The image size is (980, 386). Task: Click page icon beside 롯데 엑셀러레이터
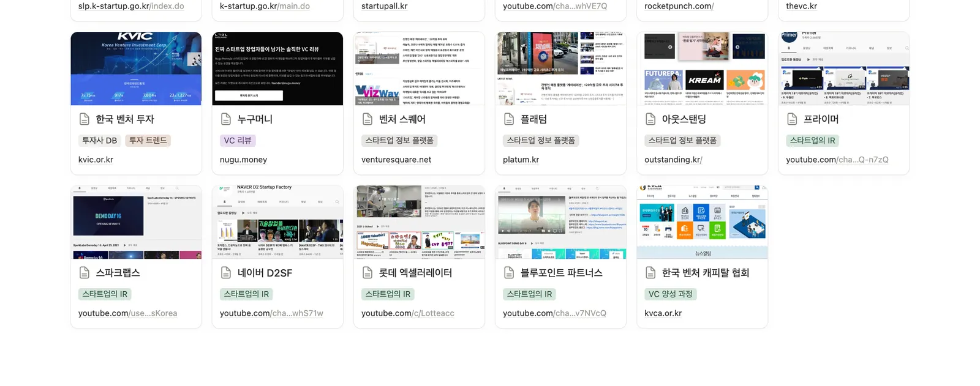367,273
